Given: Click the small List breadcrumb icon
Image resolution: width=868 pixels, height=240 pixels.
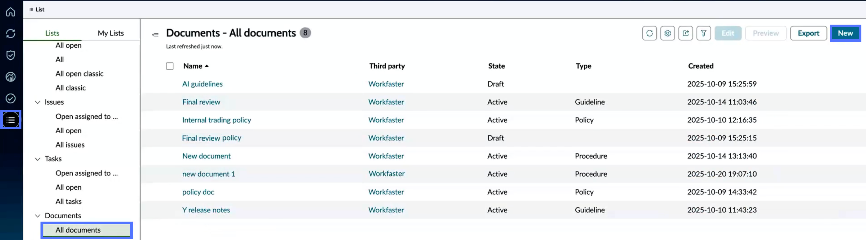Looking at the screenshot, I should [31, 9].
